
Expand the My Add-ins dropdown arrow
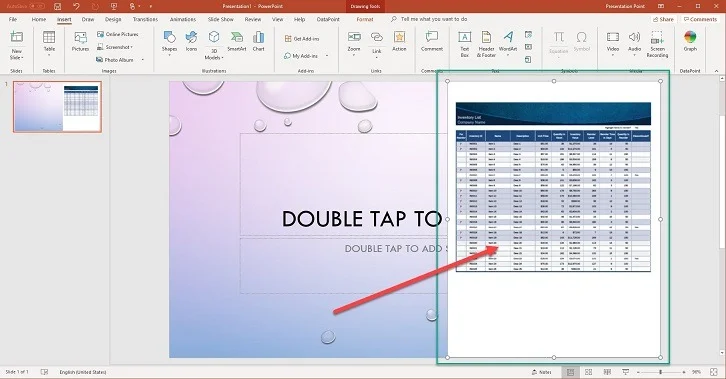tap(327, 56)
